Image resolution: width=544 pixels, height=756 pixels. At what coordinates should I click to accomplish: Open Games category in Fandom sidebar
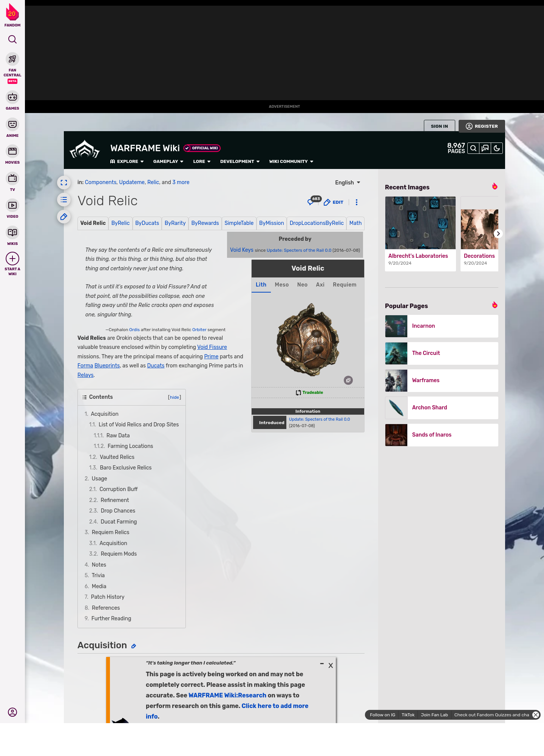[x=12, y=101]
